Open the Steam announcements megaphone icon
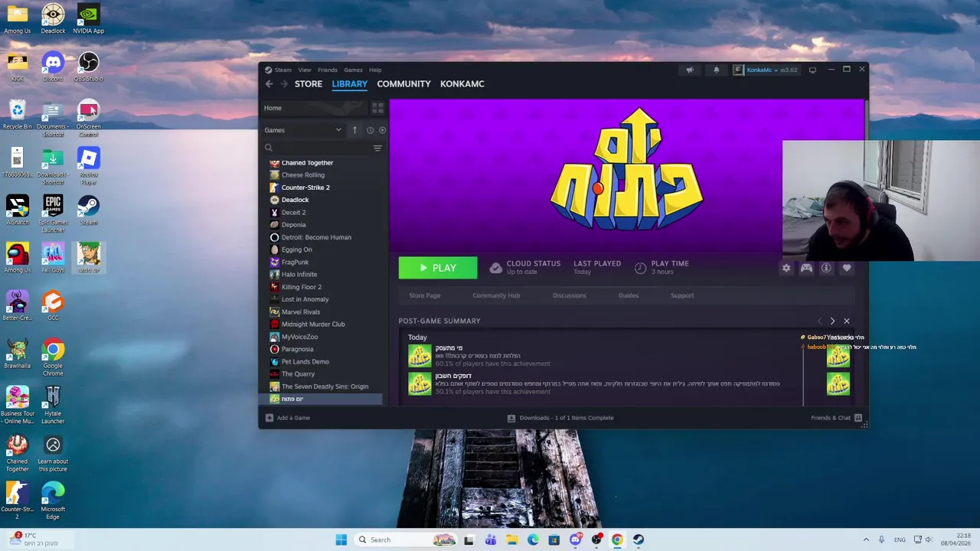 click(x=690, y=70)
